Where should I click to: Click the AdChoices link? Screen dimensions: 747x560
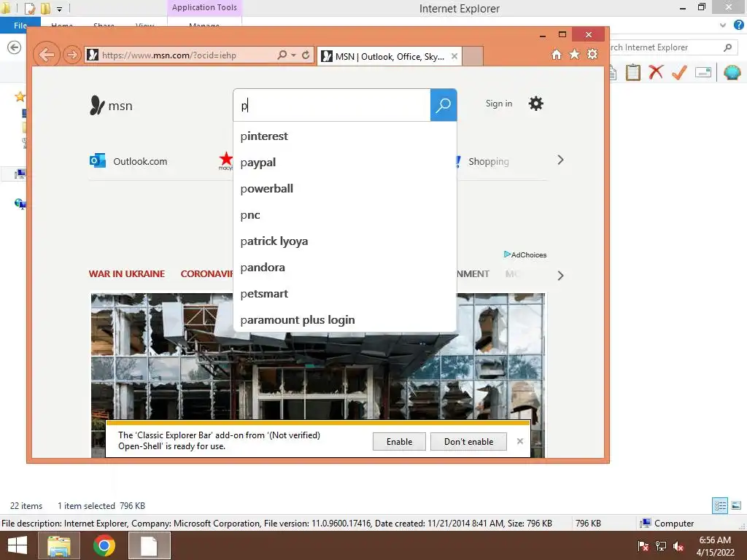point(525,254)
